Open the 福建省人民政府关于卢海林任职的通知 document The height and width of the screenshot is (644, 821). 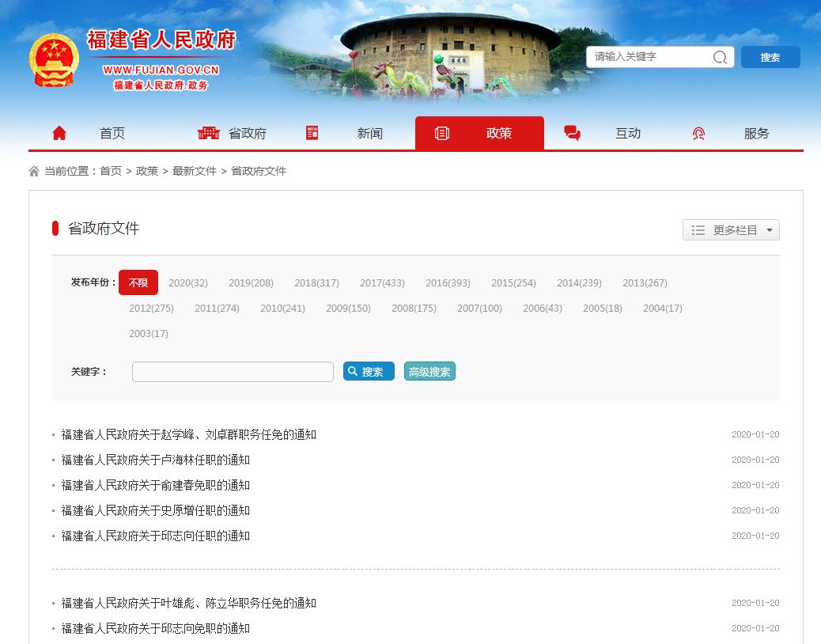coord(155,460)
